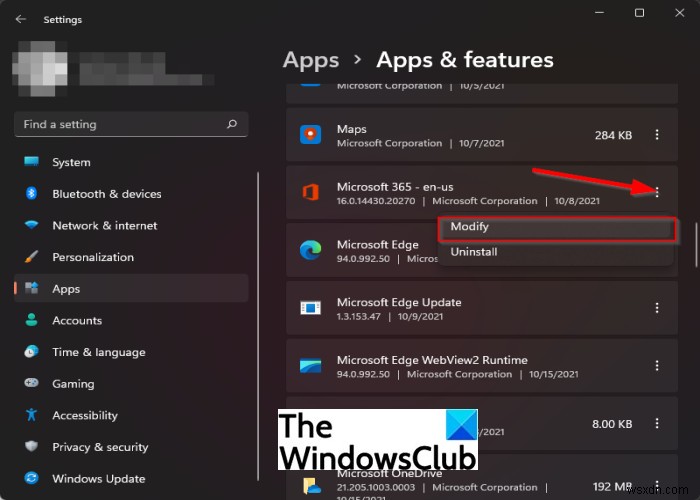This screenshot has height=500, width=700.
Task: Open Windows Update settings
Action: click(x=131, y=479)
